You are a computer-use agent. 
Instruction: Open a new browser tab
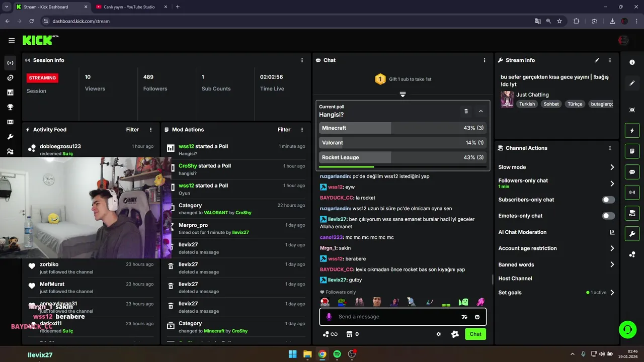coord(178,7)
